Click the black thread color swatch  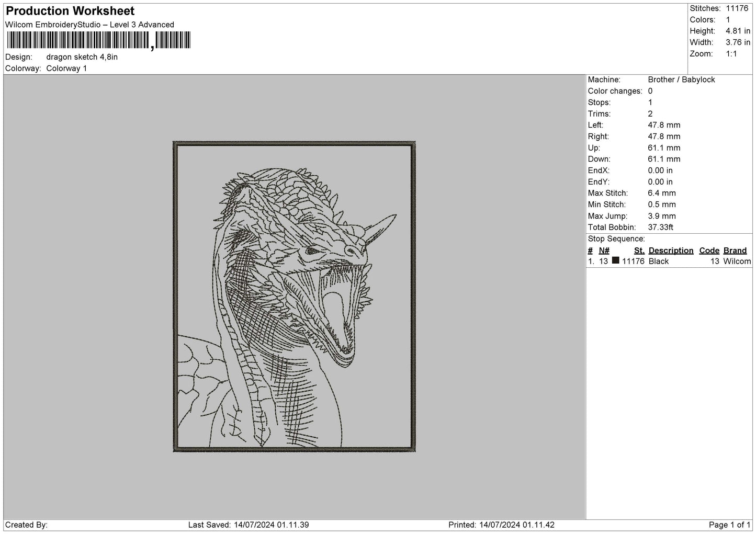point(615,260)
